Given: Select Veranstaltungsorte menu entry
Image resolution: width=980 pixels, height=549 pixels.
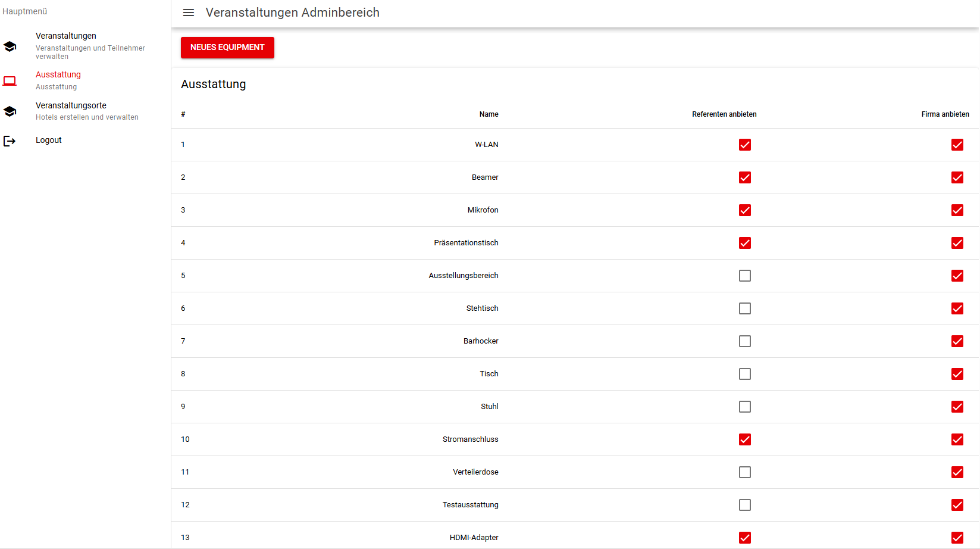Looking at the screenshot, I should click(71, 105).
